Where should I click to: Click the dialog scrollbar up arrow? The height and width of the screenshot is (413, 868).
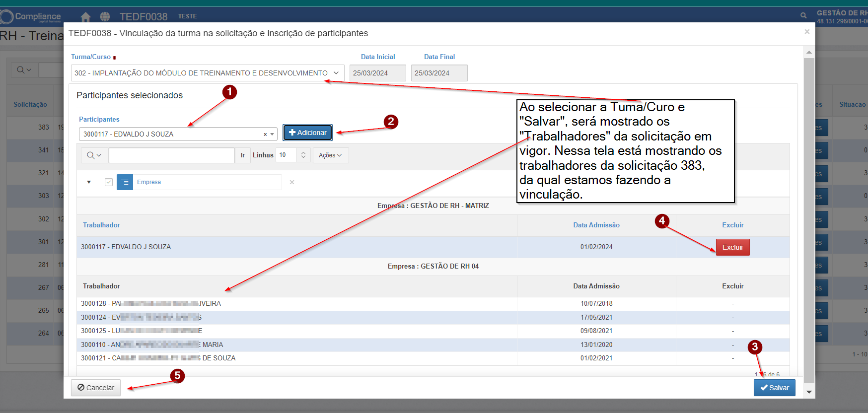(x=809, y=52)
